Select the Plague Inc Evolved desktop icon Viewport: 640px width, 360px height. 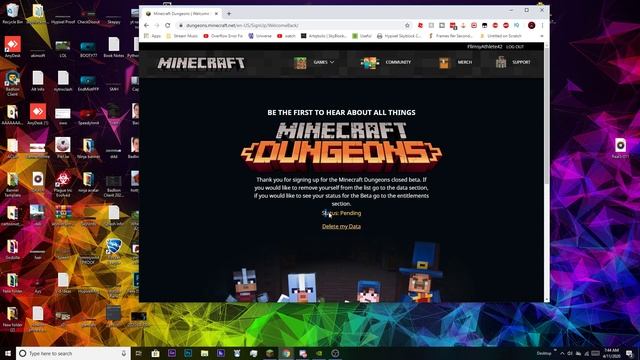[x=63, y=185]
